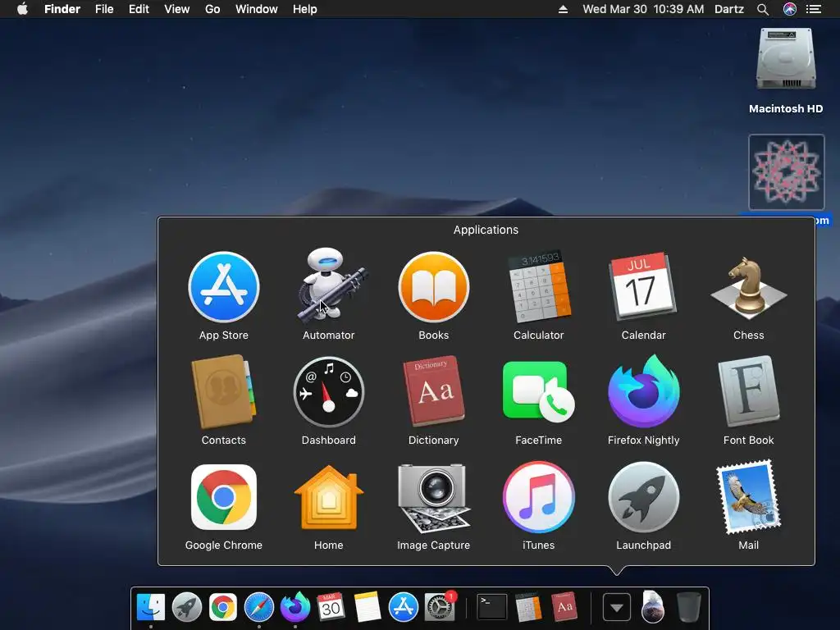The width and height of the screenshot is (840, 630).
Task: Open the Apple menu
Action: [22, 9]
